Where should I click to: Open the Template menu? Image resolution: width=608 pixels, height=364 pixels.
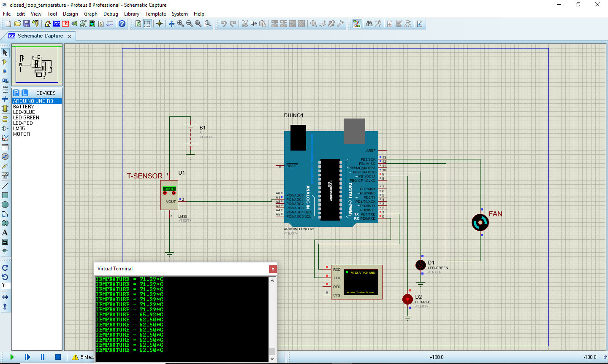[x=156, y=13]
